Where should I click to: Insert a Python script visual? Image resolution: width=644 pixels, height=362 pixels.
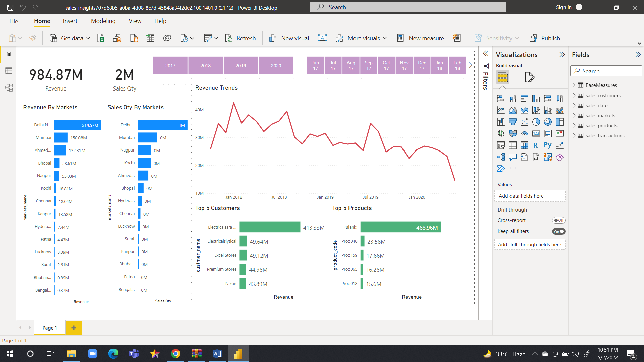[547, 144]
